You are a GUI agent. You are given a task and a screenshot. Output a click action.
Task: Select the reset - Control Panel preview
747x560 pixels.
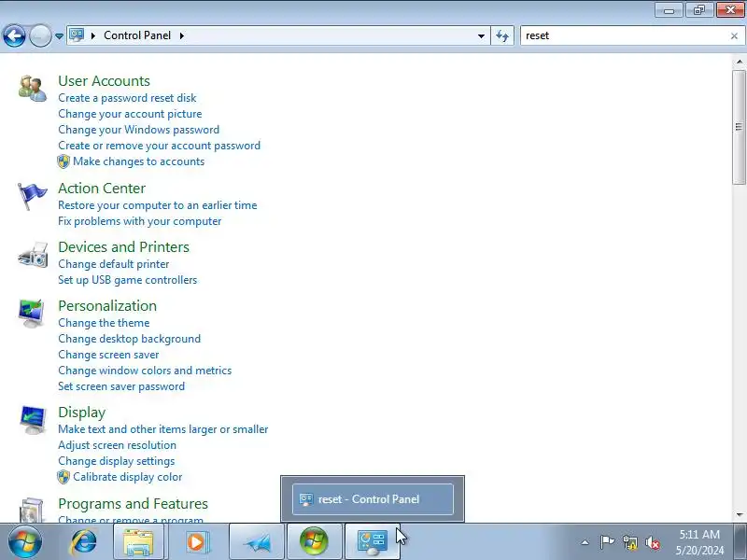click(373, 499)
